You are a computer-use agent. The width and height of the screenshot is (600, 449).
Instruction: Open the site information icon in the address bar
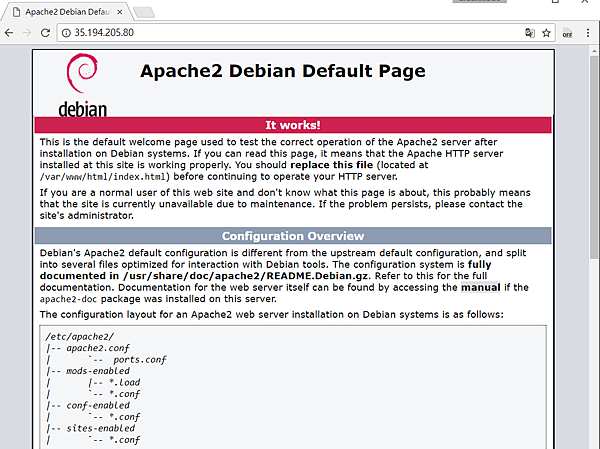[66, 33]
